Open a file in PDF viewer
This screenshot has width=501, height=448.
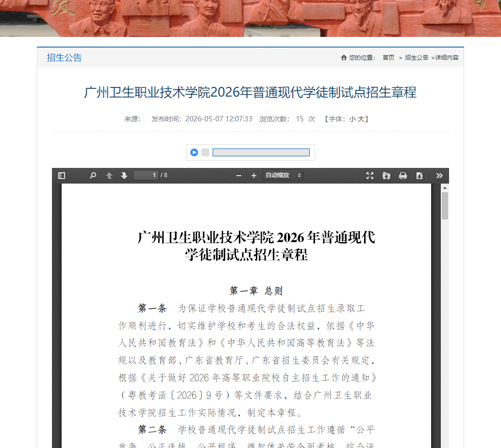click(386, 175)
